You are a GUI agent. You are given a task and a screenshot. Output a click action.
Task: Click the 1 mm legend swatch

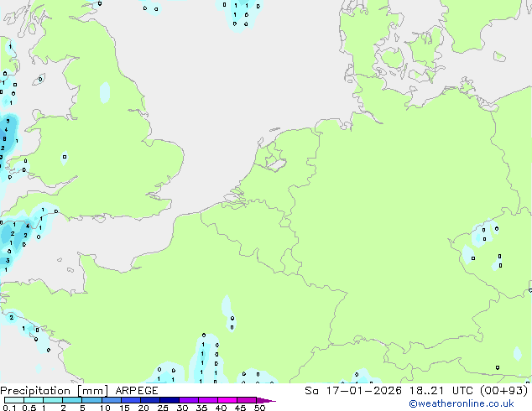coord(53,400)
